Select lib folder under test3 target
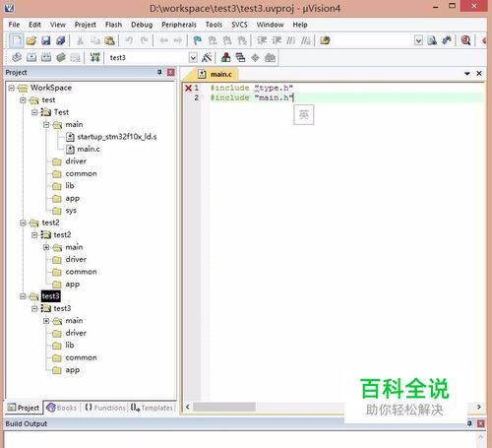This screenshot has height=448, width=492. tap(70, 346)
